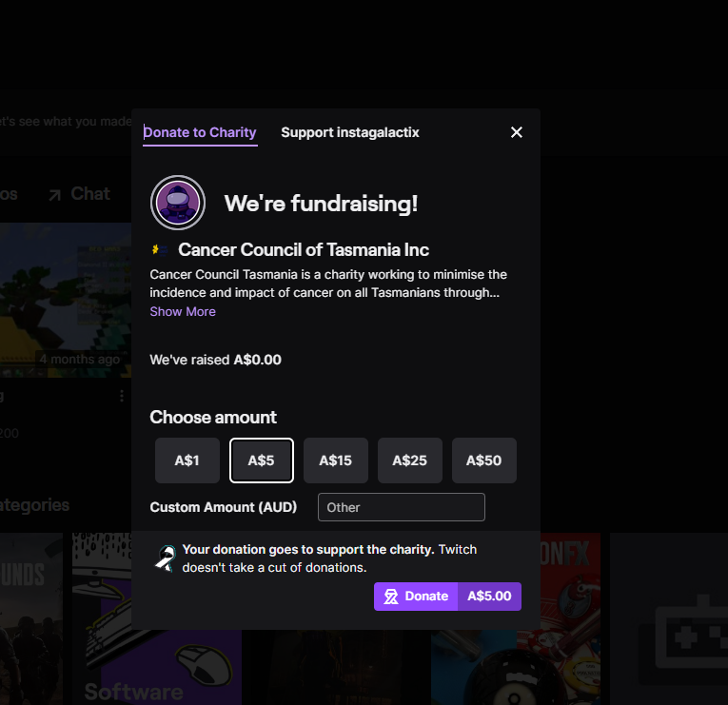
Task: Choose the A$15 donation amount
Action: (336, 460)
